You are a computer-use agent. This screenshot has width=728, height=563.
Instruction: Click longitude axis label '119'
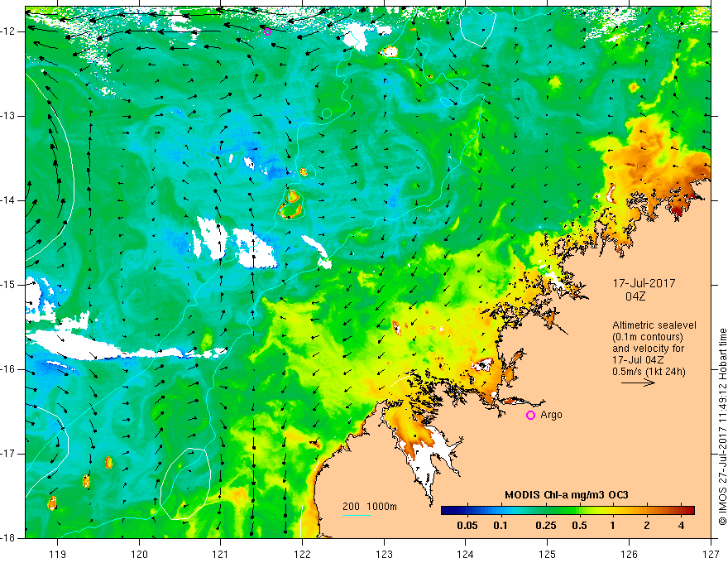(x=58, y=554)
